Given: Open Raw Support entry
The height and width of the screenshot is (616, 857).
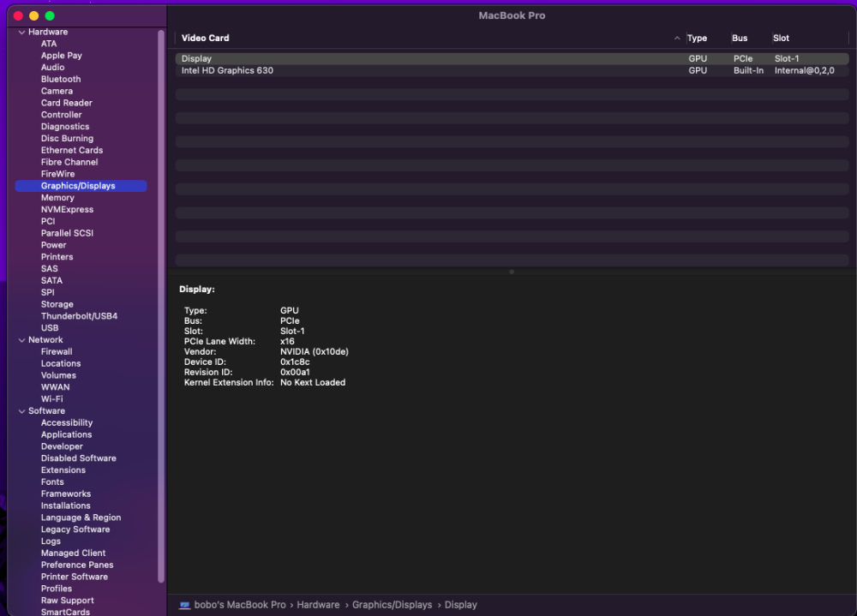Looking at the screenshot, I should (67, 601).
